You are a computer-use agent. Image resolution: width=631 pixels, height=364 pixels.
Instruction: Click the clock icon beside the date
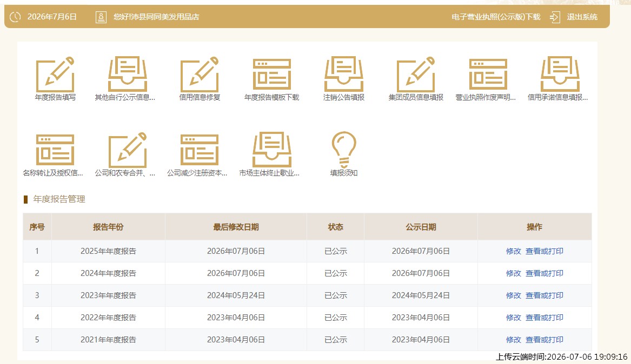point(15,17)
